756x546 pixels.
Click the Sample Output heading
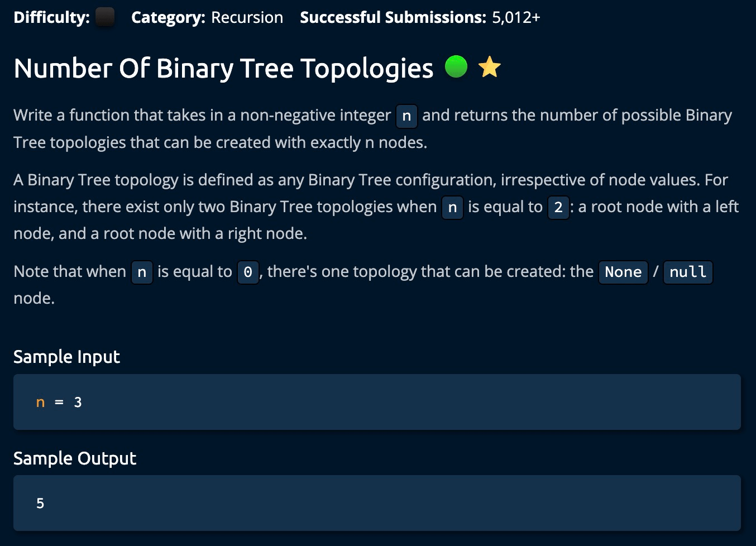coord(75,458)
